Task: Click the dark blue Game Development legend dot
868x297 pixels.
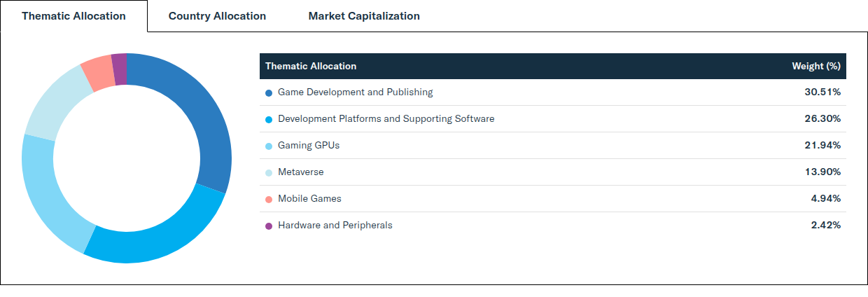Action: tap(269, 92)
